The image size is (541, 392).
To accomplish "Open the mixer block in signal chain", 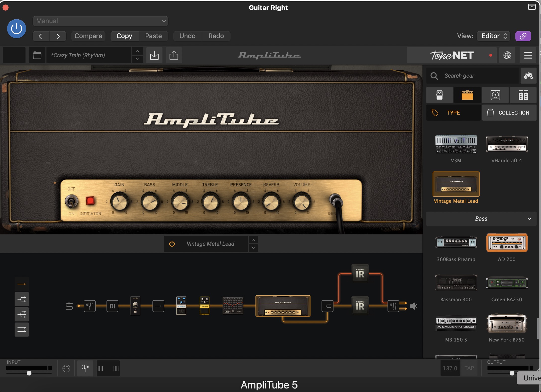I will click(393, 306).
